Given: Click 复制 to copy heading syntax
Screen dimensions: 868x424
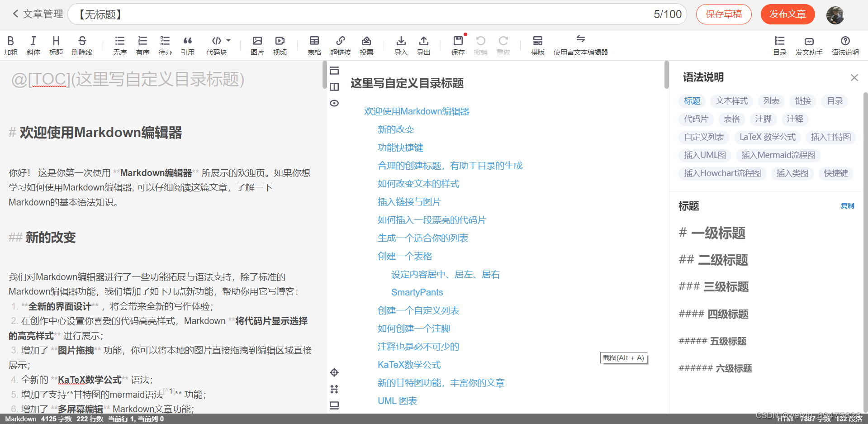Looking at the screenshot, I should 847,206.
